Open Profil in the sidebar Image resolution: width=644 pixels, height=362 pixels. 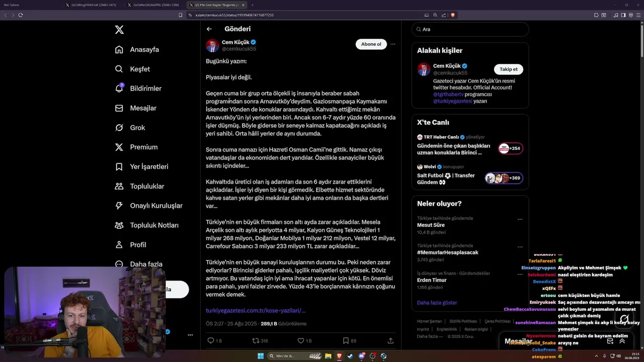130,245
